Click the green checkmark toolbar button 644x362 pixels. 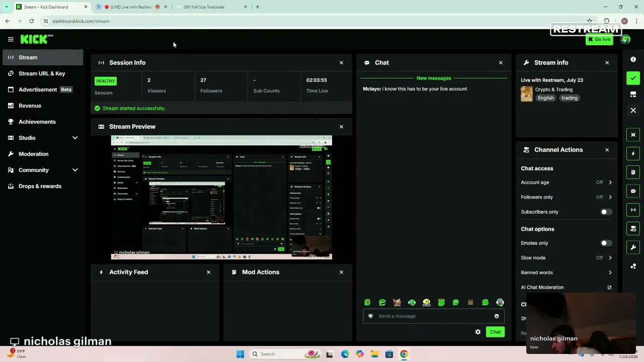pos(633,78)
